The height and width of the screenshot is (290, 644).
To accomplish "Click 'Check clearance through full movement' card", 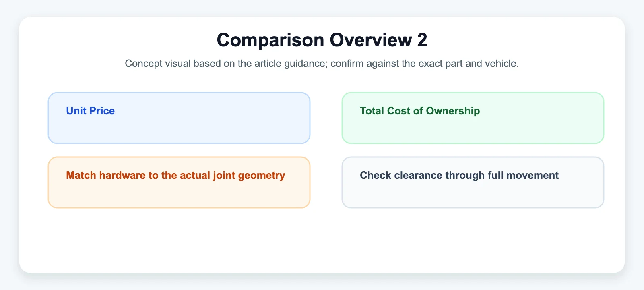I will point(473,182).
